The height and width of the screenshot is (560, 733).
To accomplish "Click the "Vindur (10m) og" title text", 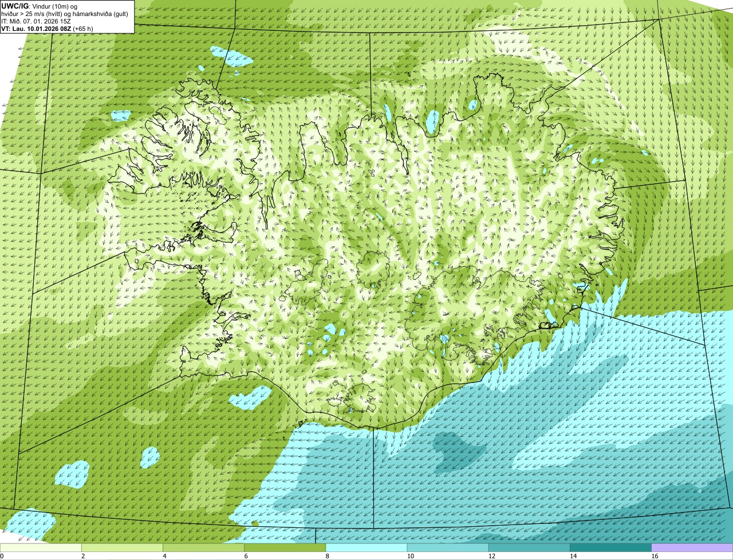I will (54, 6).
